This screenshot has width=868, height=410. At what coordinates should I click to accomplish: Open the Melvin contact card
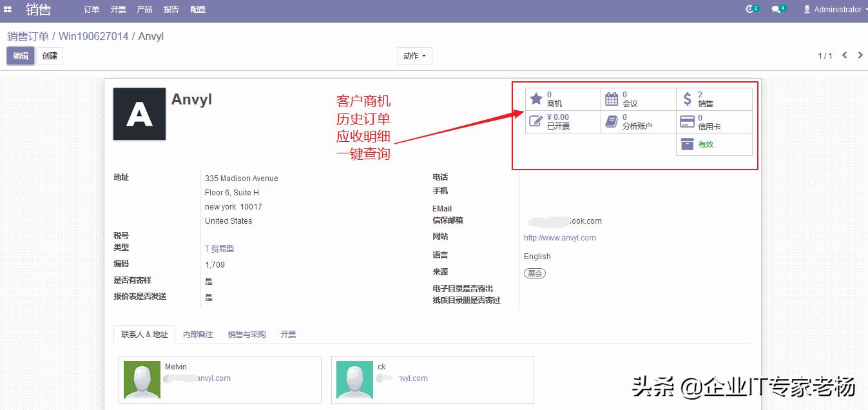click(x=219, y=378)
